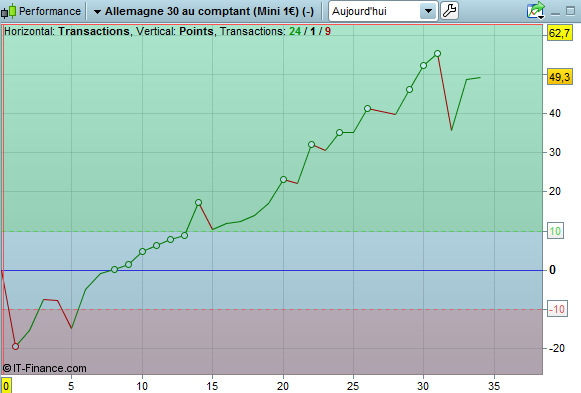Click the bold 0 axis label
The width and height of the screenshot is (581, 393).
[x=552, y=270]
